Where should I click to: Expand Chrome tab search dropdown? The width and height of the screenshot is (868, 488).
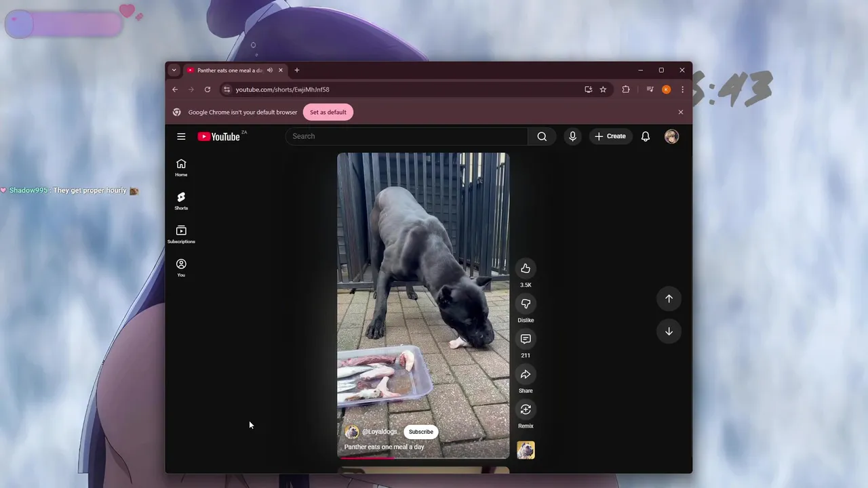pyautogui.click(x=174, y=70)
